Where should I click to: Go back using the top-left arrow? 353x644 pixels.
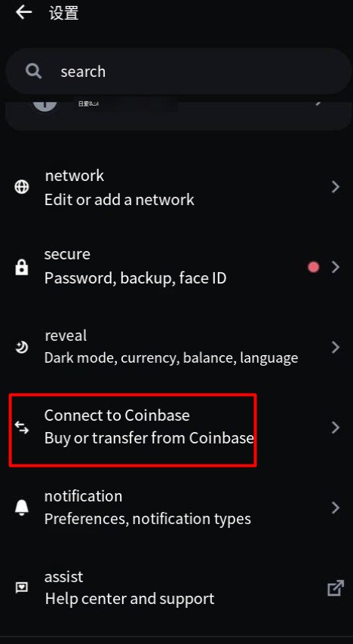pyautogui.click(x=23, y=12)
